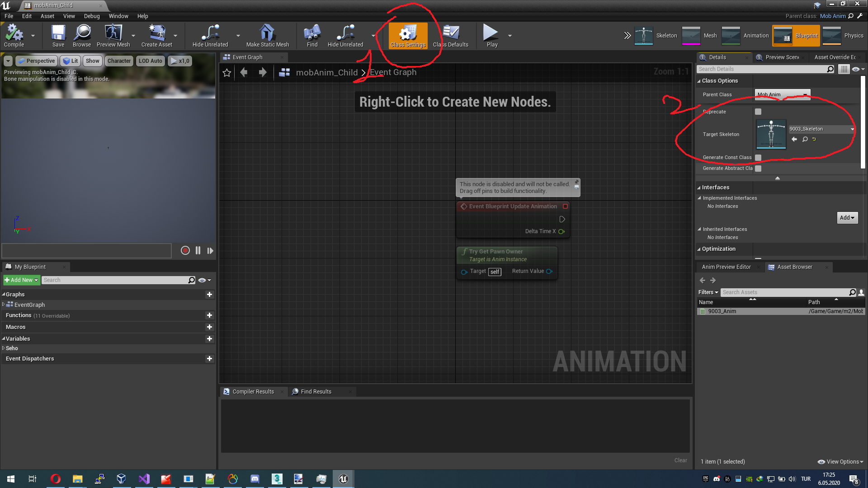Toggle Lit view mode button
This screenshot has width=868, height=488.
tap(71, 61)
